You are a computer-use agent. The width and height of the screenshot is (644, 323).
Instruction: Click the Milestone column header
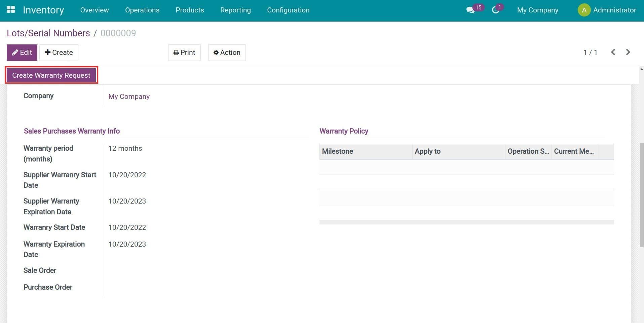338,151
